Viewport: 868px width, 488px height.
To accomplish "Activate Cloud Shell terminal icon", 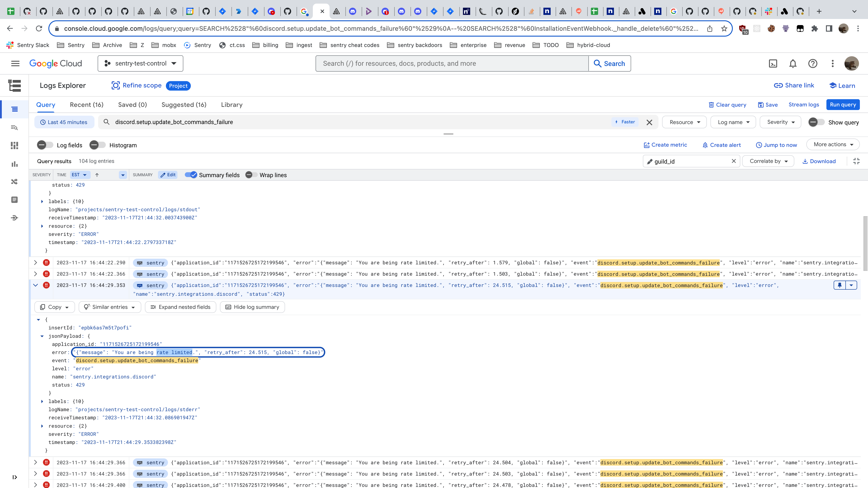I will click(773, 64).
